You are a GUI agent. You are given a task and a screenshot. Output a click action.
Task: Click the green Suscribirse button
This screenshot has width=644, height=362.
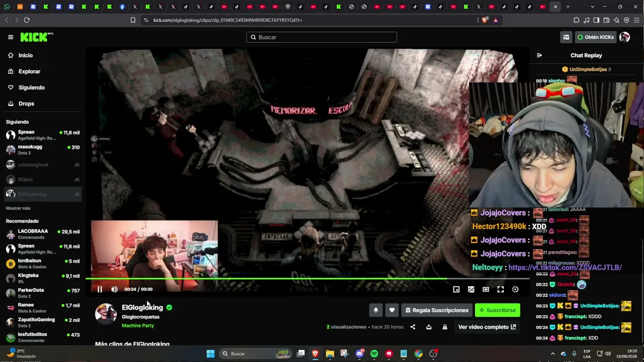tap(498, 310)
